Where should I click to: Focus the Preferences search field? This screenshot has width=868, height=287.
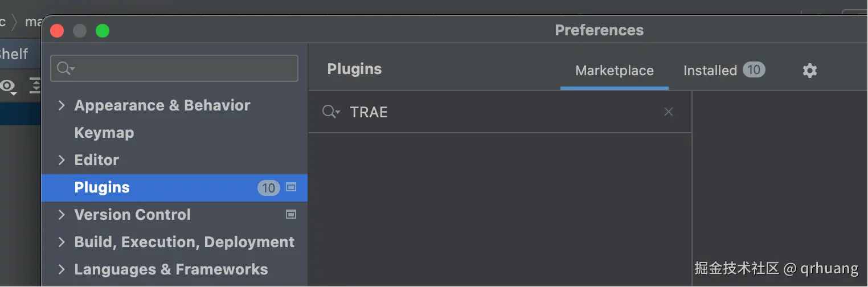point(182,69)
